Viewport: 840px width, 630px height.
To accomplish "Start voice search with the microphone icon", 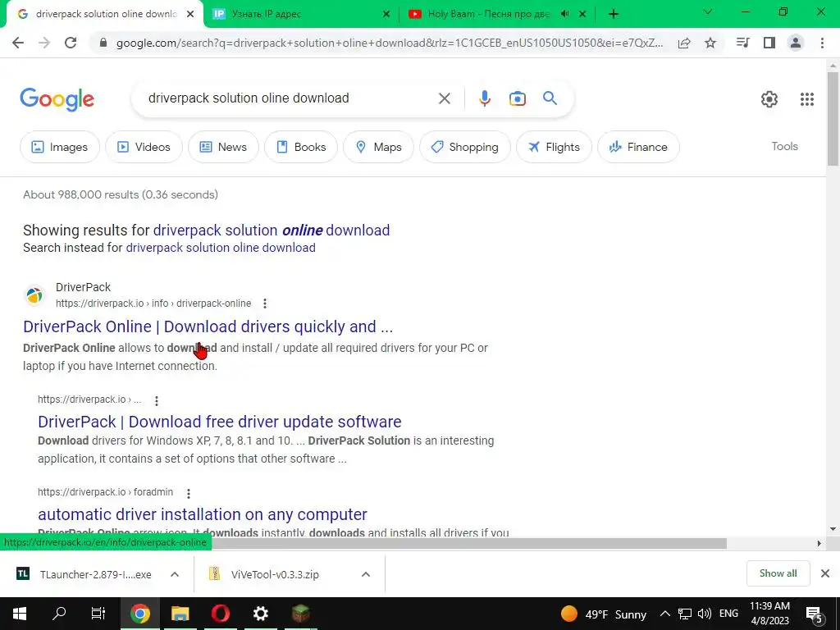I will tap(484, 98).
